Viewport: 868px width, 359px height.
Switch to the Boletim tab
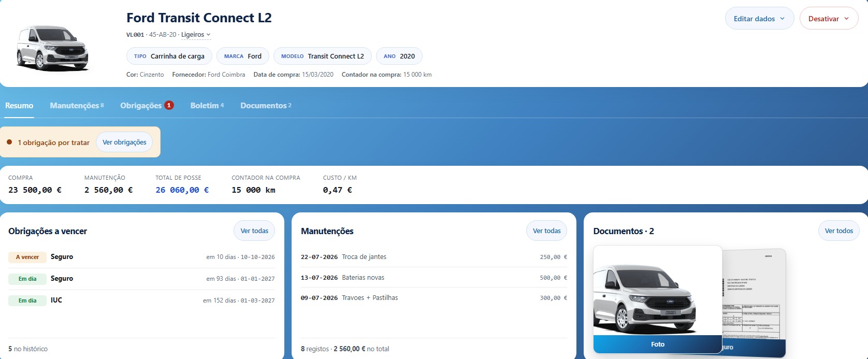tap(207, 105)
